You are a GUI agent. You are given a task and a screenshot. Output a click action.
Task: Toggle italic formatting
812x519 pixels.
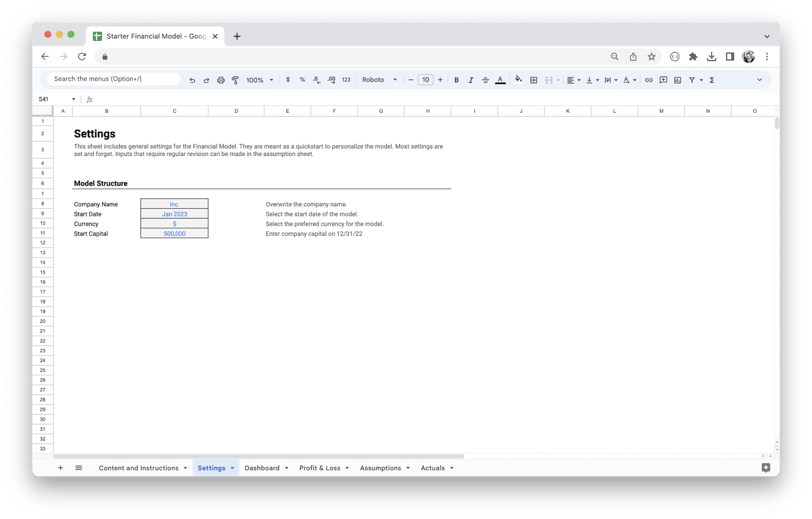471,80
